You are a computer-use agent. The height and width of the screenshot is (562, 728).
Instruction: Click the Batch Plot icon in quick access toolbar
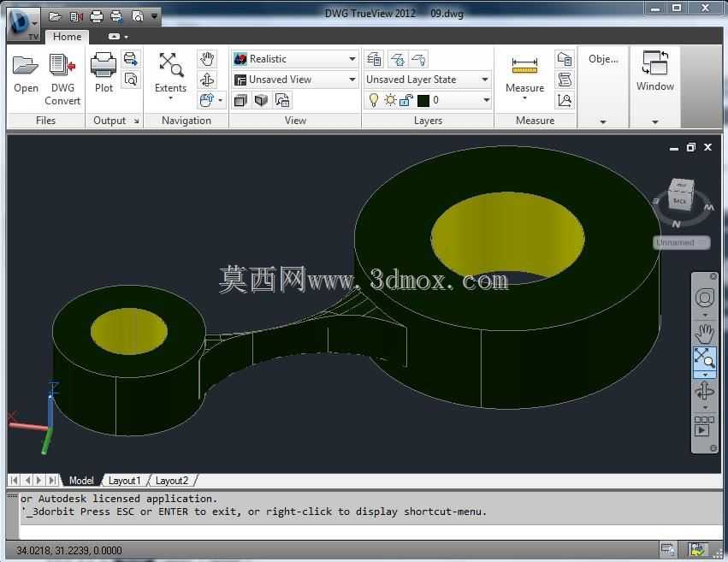tap(116, 17)
